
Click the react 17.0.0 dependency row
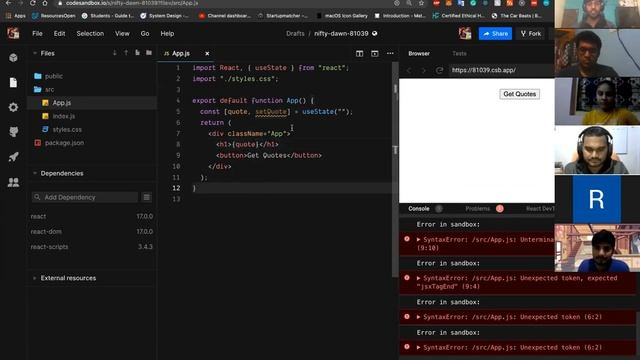tap(92, 216)
